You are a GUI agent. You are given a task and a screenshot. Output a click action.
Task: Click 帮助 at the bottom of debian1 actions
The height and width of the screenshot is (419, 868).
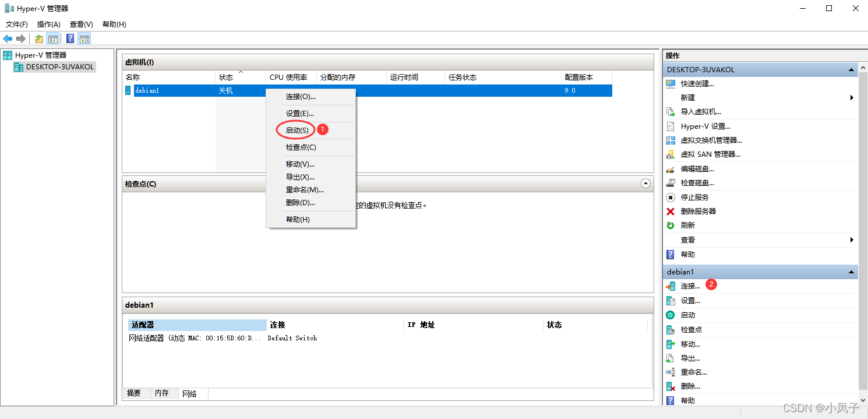(688, 401)
